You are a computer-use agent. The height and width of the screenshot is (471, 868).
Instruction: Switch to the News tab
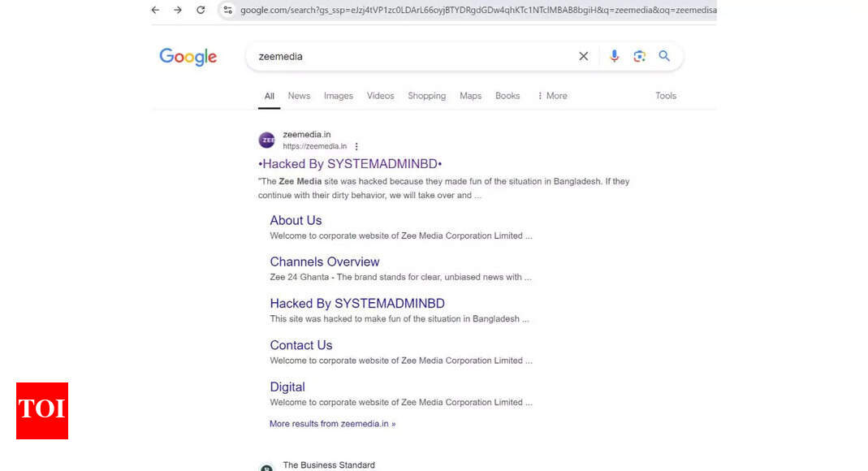[299, 96]
